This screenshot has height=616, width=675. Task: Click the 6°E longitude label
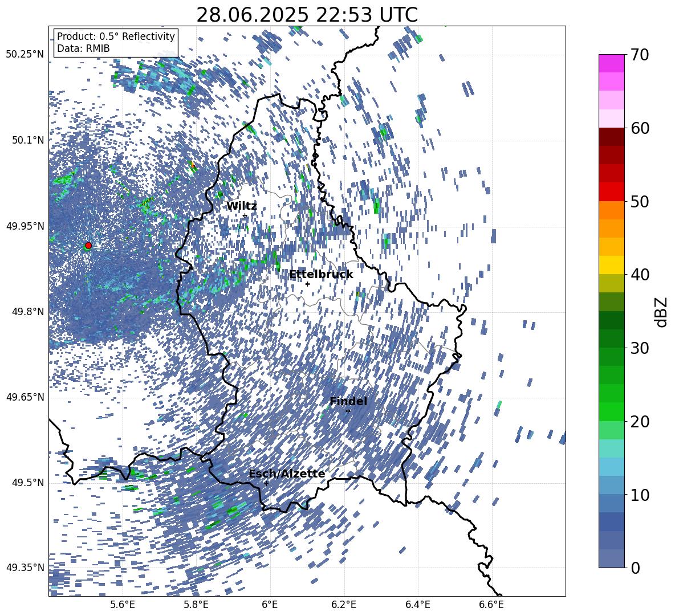click(x=270, y=605)
